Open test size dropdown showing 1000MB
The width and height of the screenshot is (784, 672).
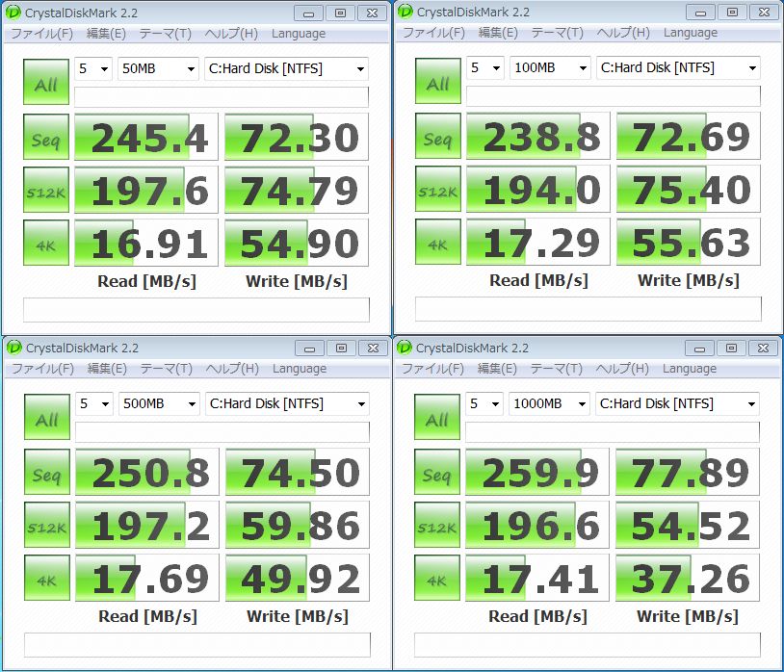(549, 403)
